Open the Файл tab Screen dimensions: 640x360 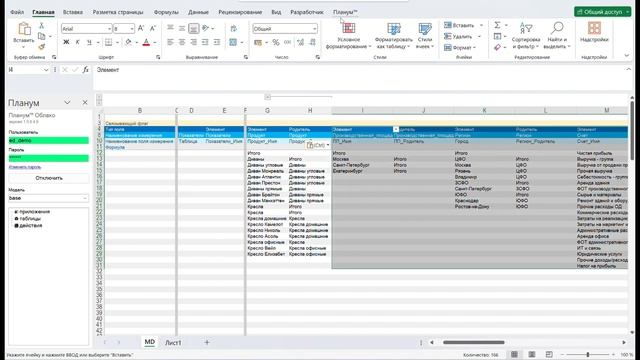pos(17,12)
